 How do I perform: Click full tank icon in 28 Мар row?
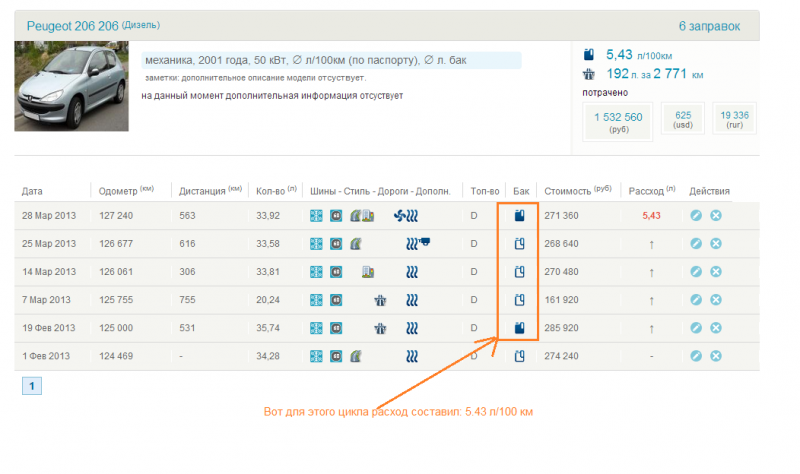[518, 215]
